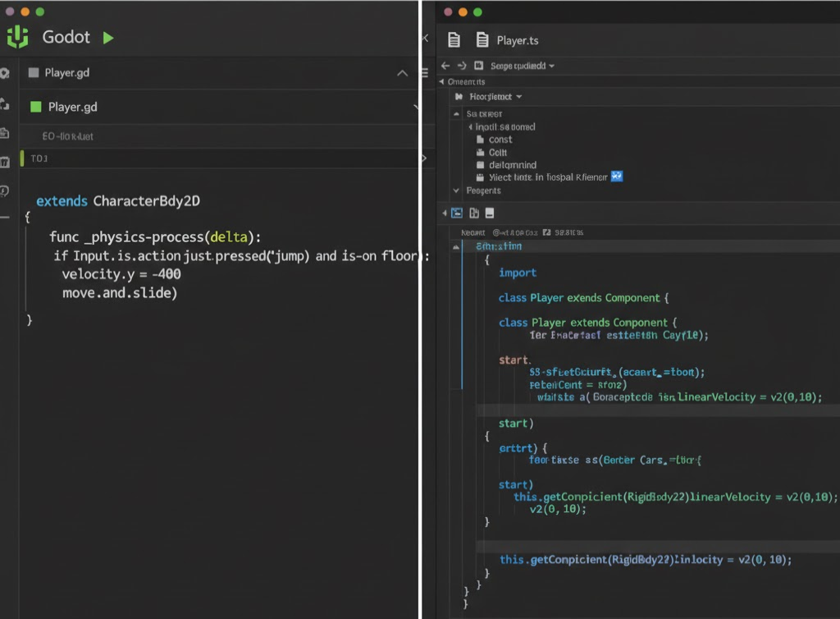Click the back arrow in the right editor toolbar

[x=445, y=66]
